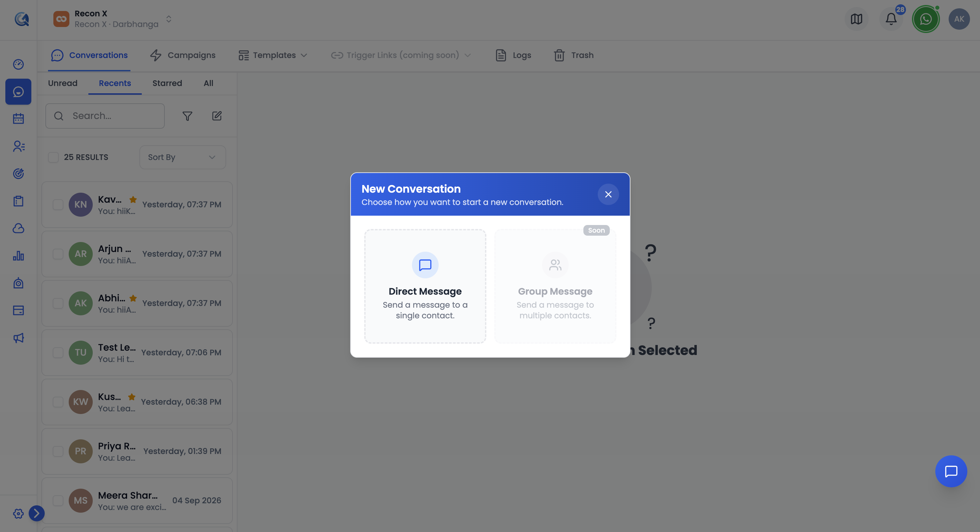Tick checkbox for Kav... conversation
This screenshot has width=980, height=532.
point(58,205)
